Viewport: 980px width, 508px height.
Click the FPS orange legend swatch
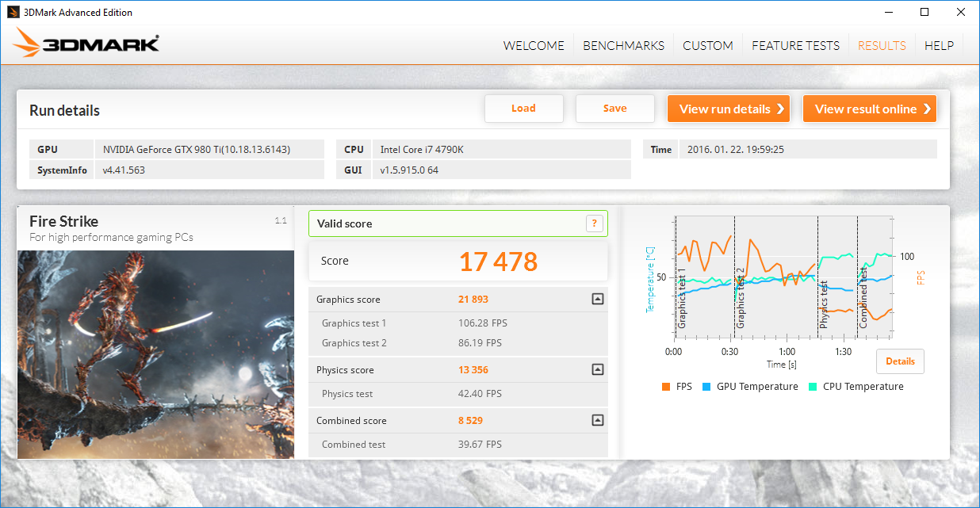click(665, 387)
